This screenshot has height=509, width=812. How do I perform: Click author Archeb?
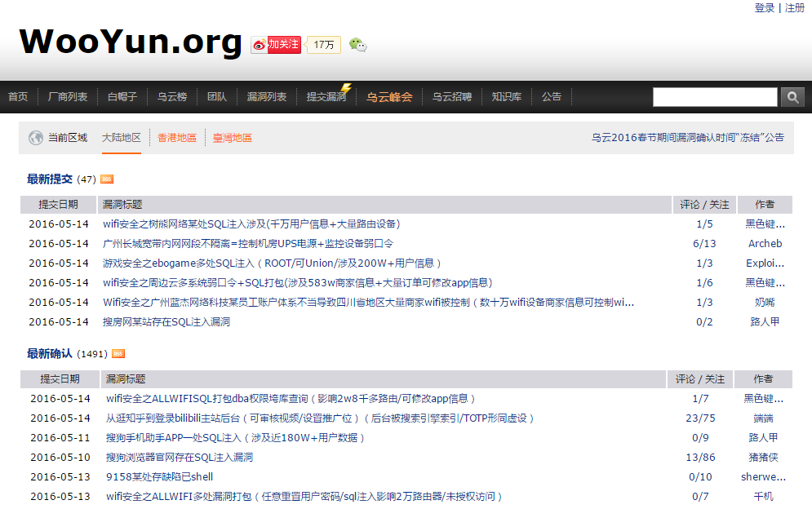(x=765, y=244)
